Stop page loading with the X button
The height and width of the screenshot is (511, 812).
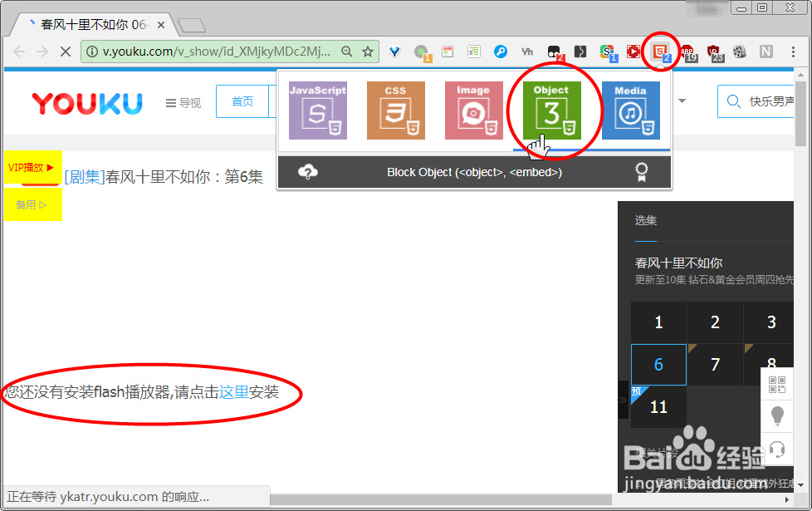tap(66, 52)
